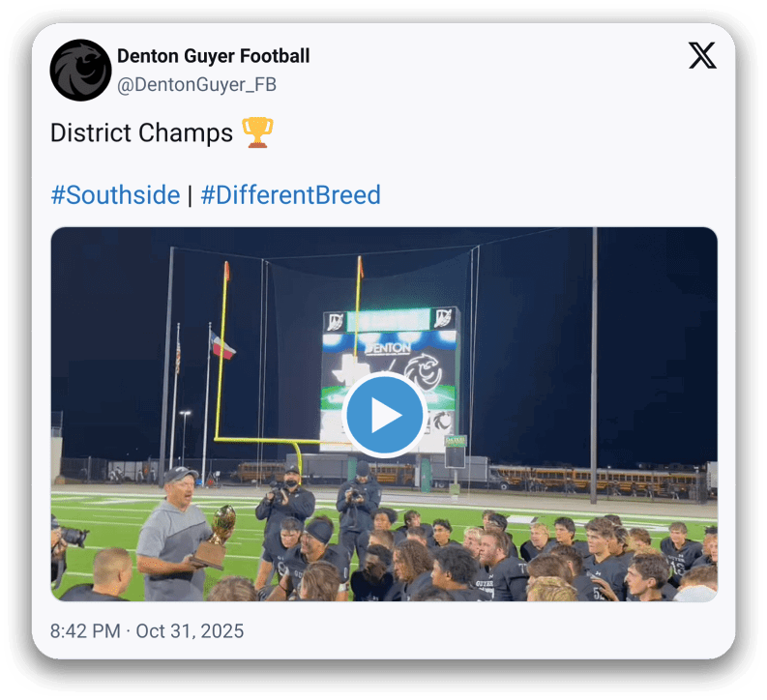Click the standing photographer holding a camera
The height and width of the screenshot is (700, 767).
(x=284, y=503)
